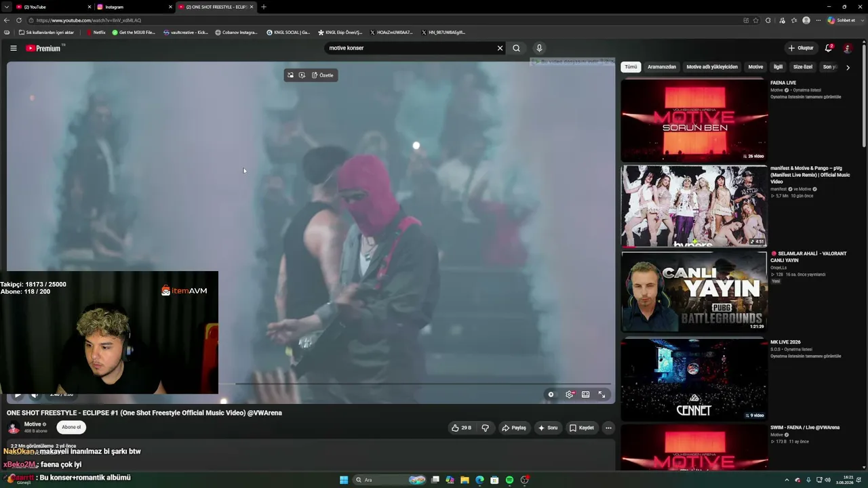Select the 'Tümü' filter chip

point(631,67)
